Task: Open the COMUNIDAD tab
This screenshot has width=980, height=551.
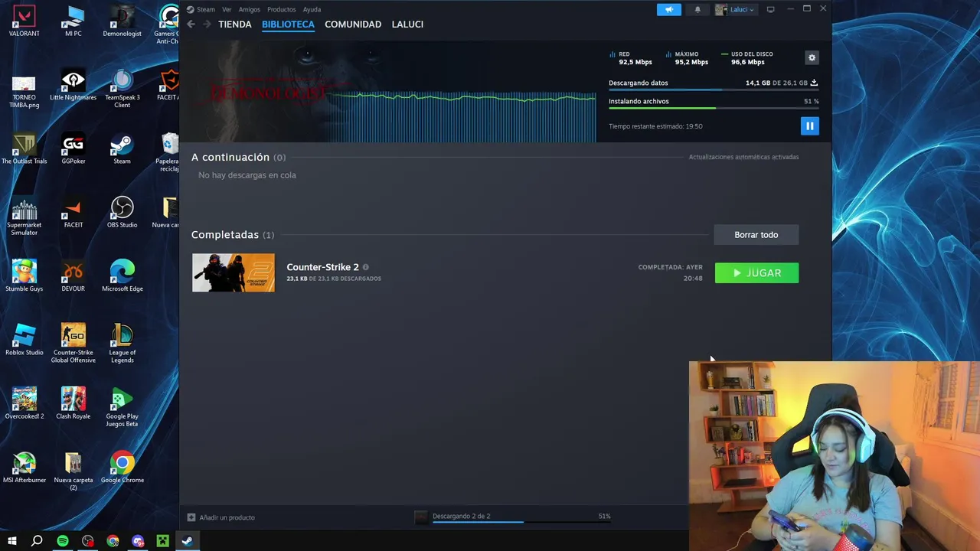Action: [353, 24]
